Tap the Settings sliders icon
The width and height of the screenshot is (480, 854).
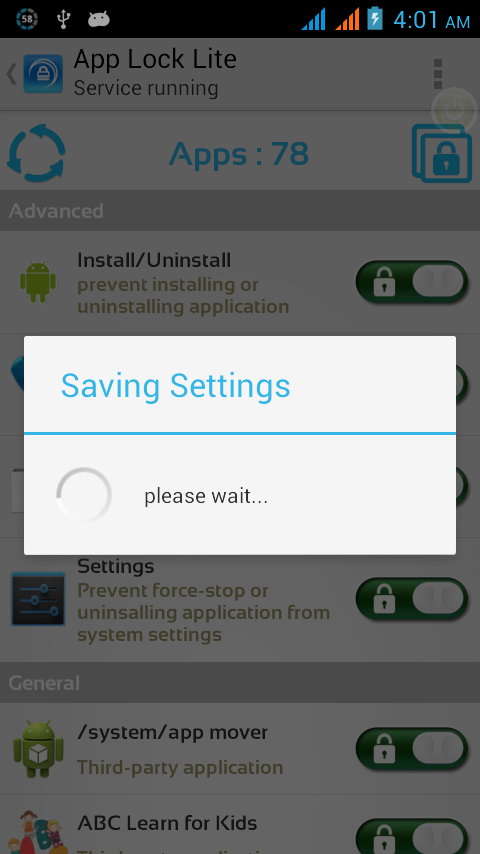[38, 599]
